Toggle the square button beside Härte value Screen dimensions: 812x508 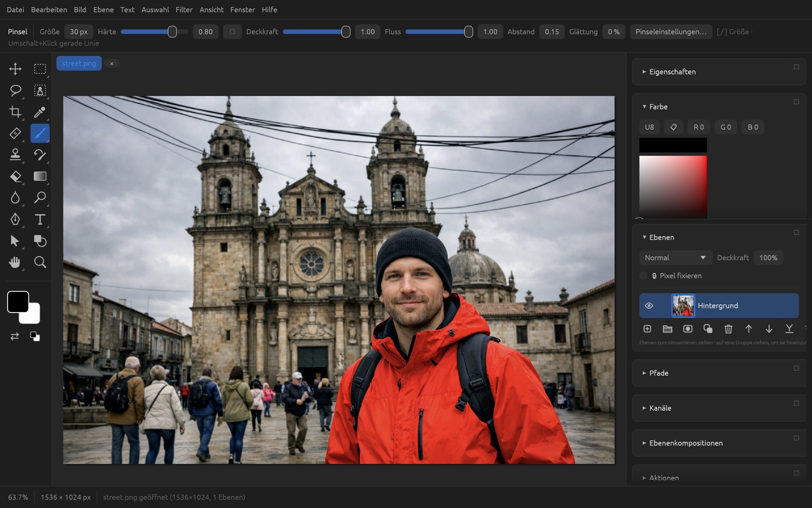coord(232,32)
